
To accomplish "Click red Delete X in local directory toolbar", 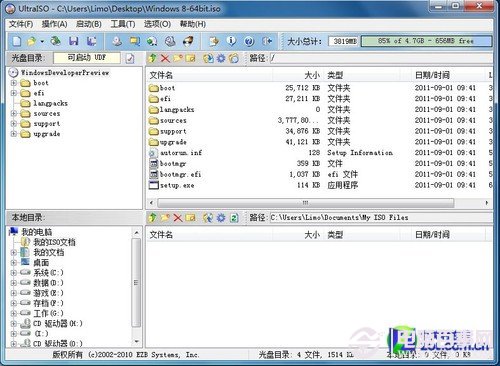I will coord(178,218).
